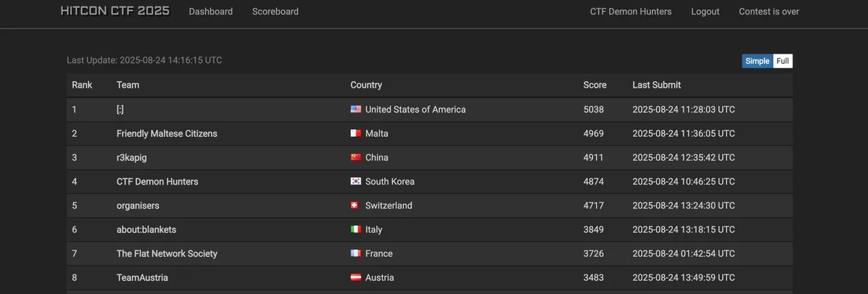Select the Friendly Maltese Citizens team name
Screen dimensions: 868x294
coord(166,133)
